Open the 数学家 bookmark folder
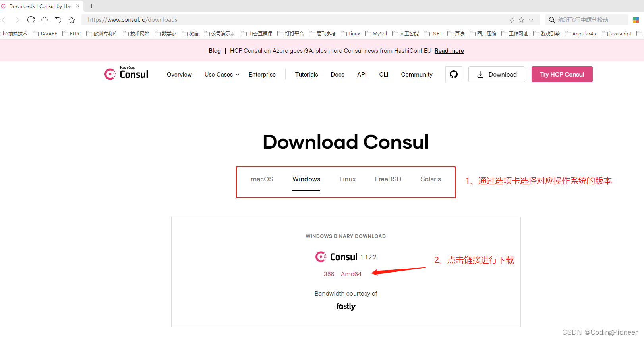The height and width of the screenshot is (340, 644). [166, 34]
